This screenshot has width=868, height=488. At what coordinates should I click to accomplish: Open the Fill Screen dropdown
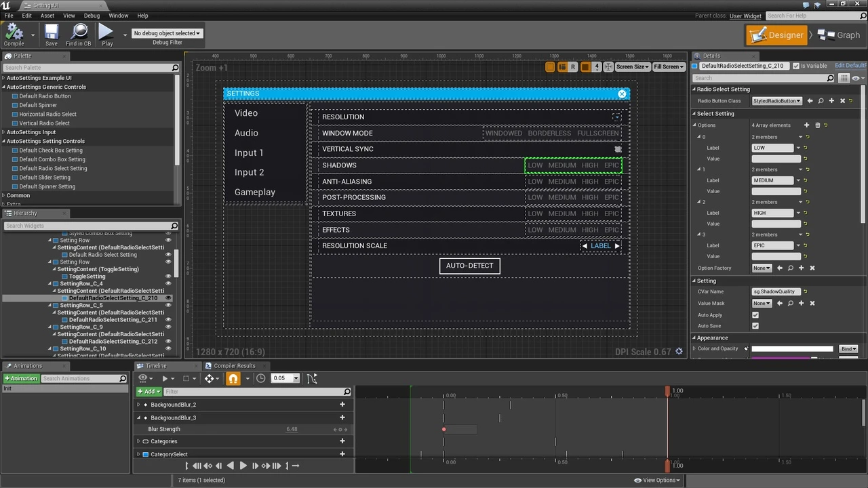(668, 67)
